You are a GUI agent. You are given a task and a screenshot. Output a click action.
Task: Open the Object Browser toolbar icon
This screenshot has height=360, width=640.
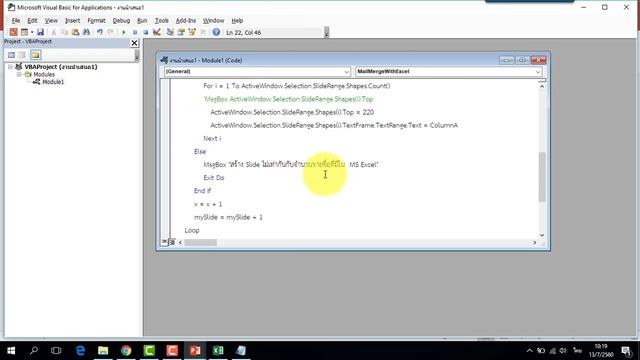pos(192,32)
